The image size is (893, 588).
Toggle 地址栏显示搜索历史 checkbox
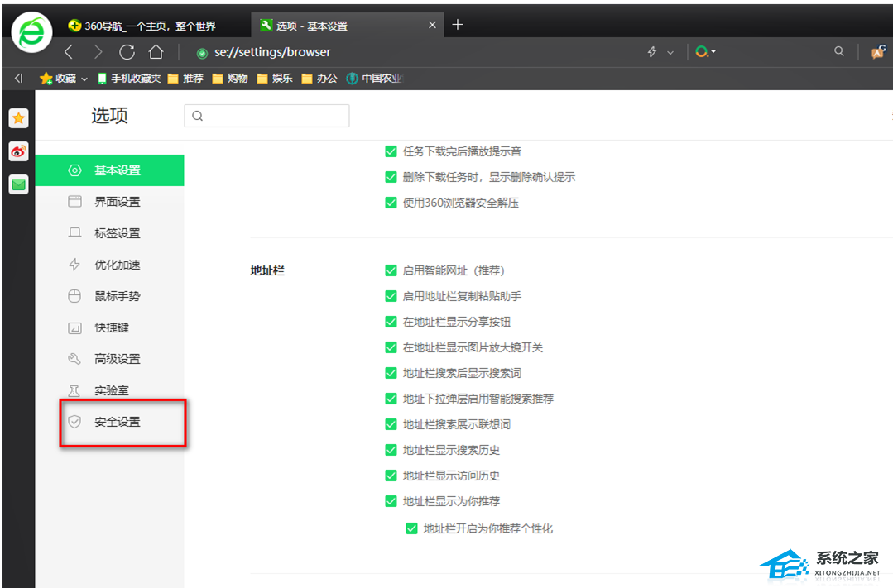point(391,450)
